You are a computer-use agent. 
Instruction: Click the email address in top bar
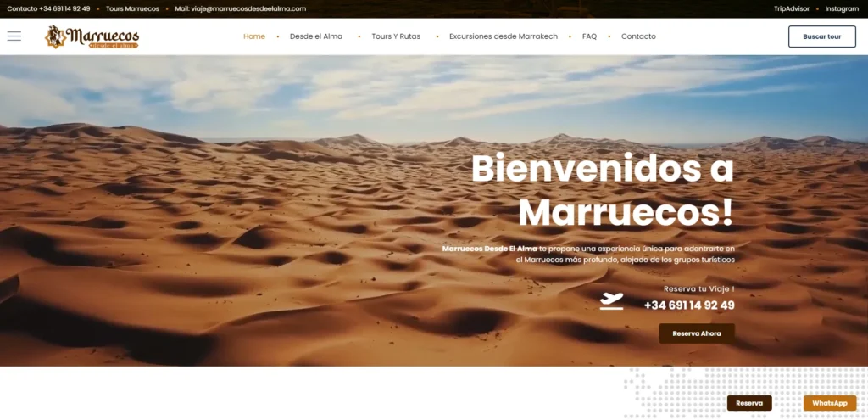pos(248,8)
